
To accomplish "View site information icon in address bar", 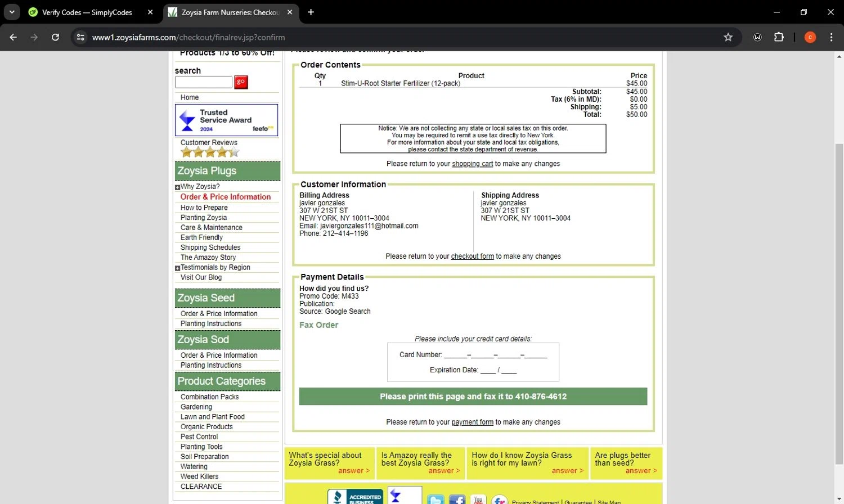I will pos(80,37).
